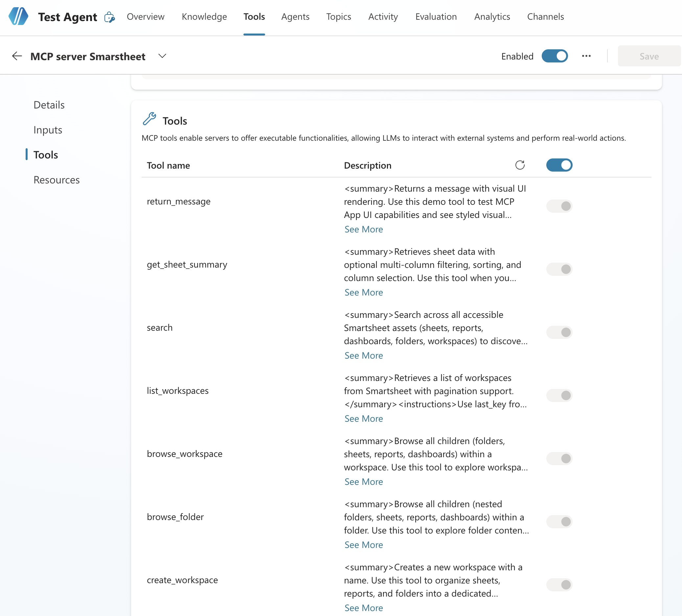Expand See More for list_workspaces description
The width and height of the screenshot is (682, 616).
364,419
